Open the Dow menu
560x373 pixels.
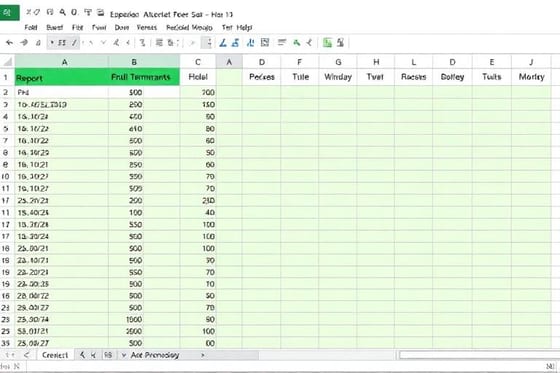(121, 28)
